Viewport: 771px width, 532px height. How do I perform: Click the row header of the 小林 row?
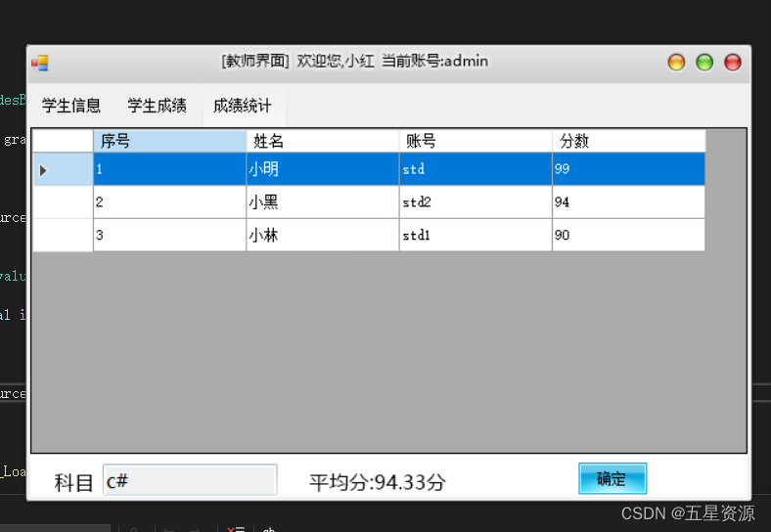(x=63, y=235)
